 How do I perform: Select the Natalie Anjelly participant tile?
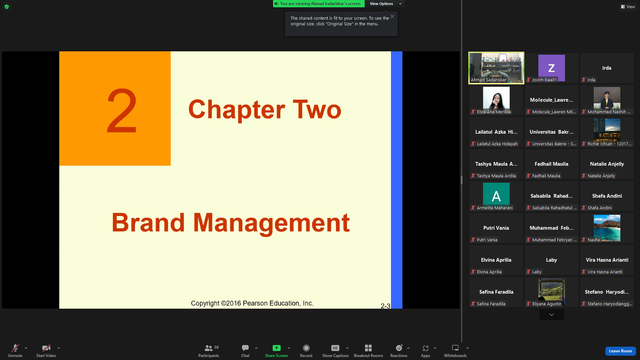[607, 164]
